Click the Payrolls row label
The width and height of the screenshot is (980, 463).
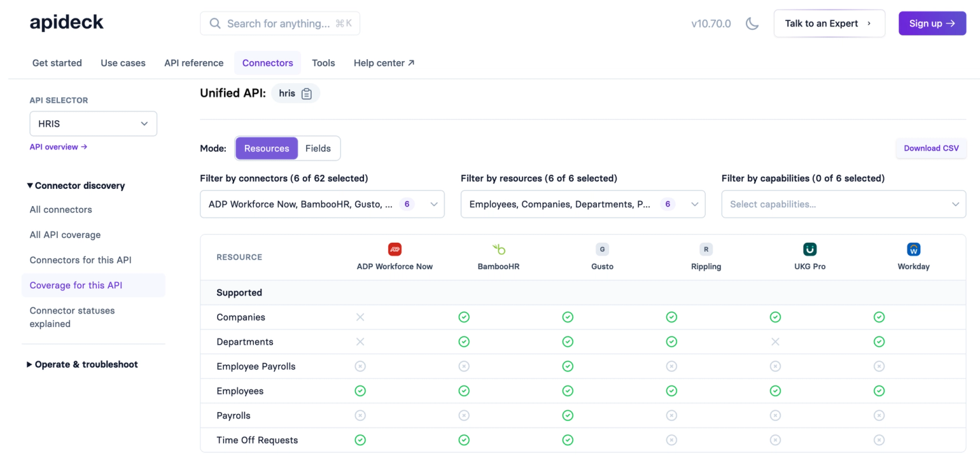point(233,415)
